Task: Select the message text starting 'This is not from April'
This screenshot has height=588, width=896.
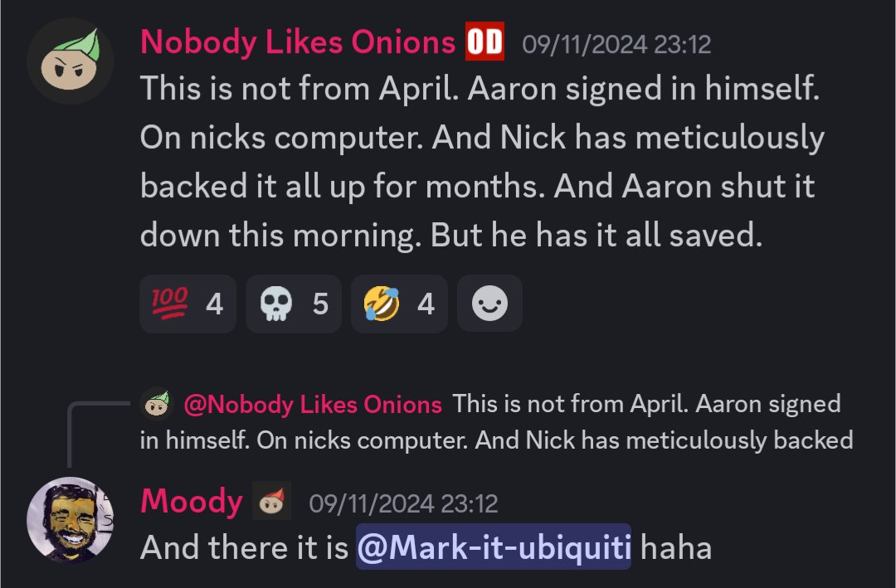Action: (x=482, y=162)
